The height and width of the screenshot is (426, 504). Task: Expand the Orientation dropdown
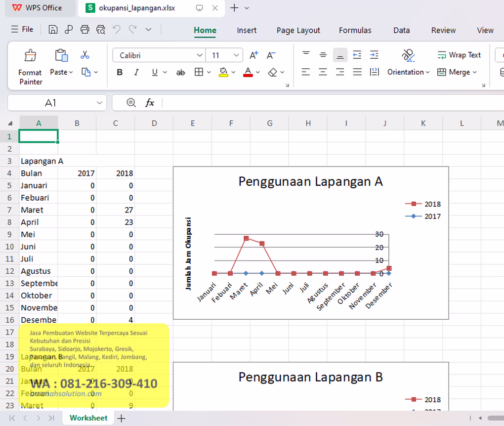[427, 72]
